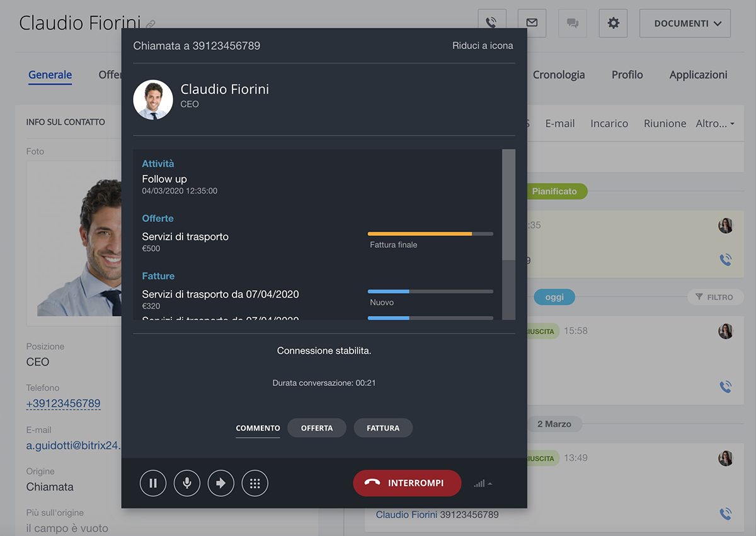756x536 pixels.
Task: Switch to the Generale tab
Action: [x=50, y=74]
